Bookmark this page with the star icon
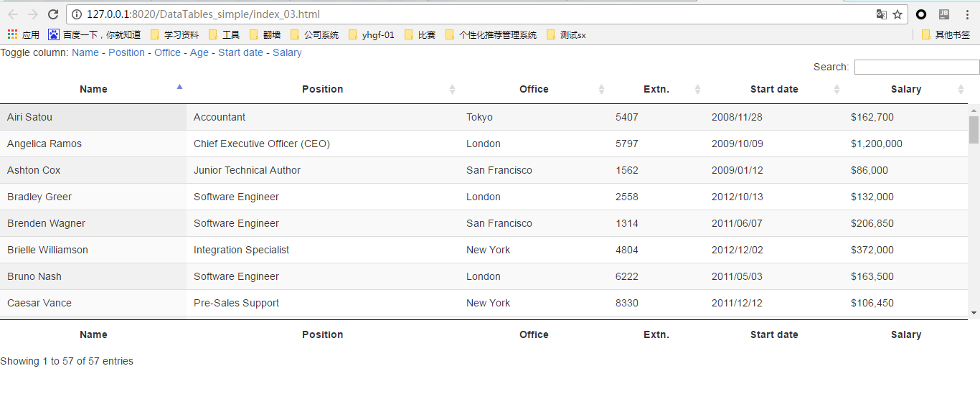 [x=897, y=14]
